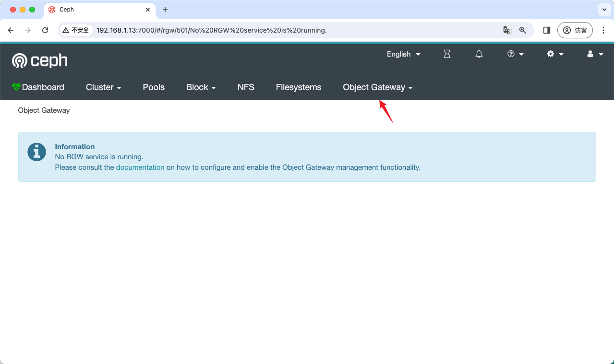Expand the English language dropdown
This screenshot has height=364, width=614.
pos(403,54)
